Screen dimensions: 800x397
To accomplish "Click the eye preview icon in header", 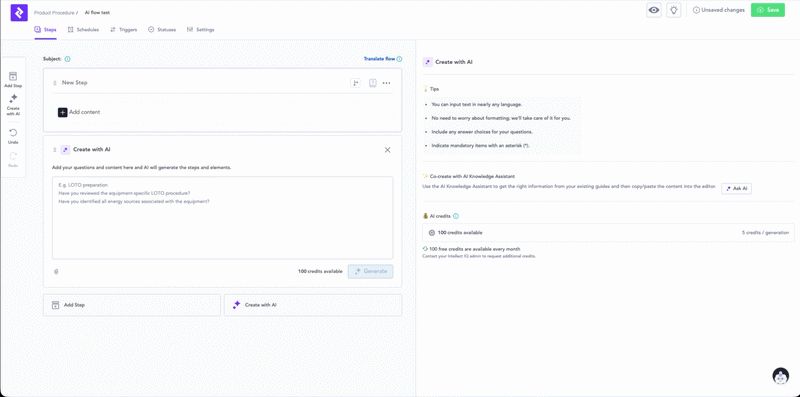I will (654, 10).
